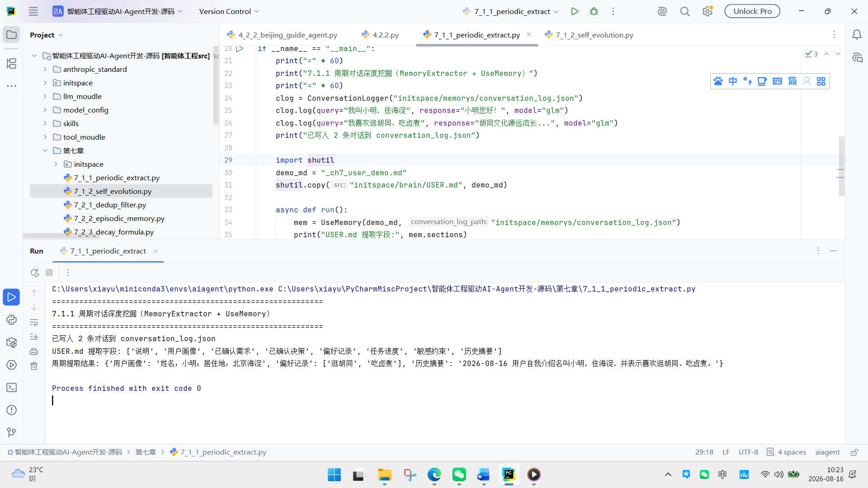Click the run gutter arrow at line 20
868x488 pixels.
[x=240, y=49]
